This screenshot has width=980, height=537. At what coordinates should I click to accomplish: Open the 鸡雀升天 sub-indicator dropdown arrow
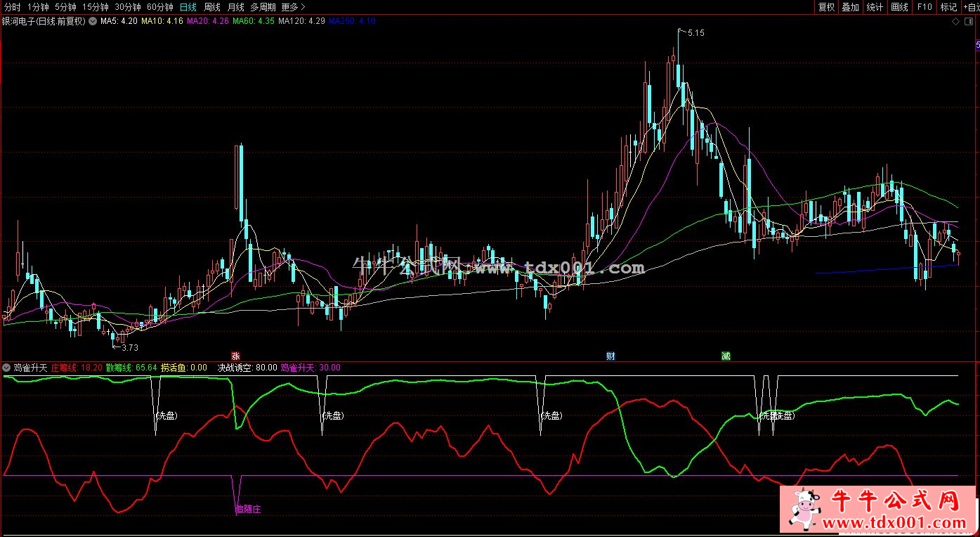click(x=7, y=367)
